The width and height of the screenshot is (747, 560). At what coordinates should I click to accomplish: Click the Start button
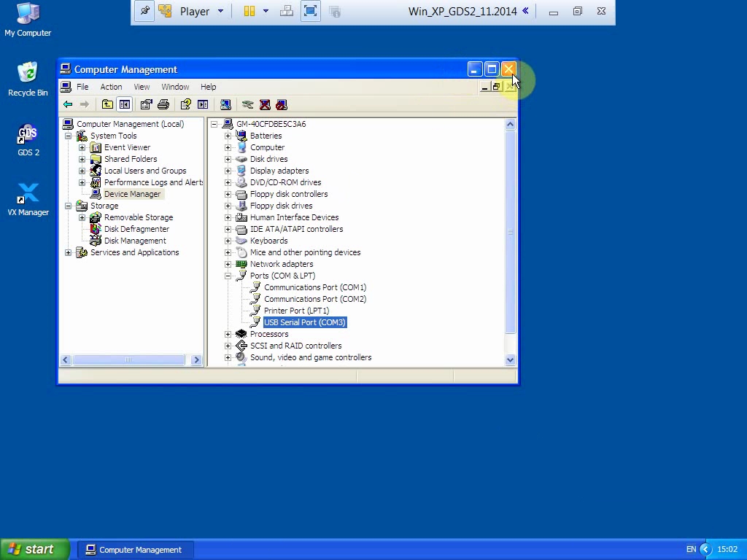click(35, 549)
